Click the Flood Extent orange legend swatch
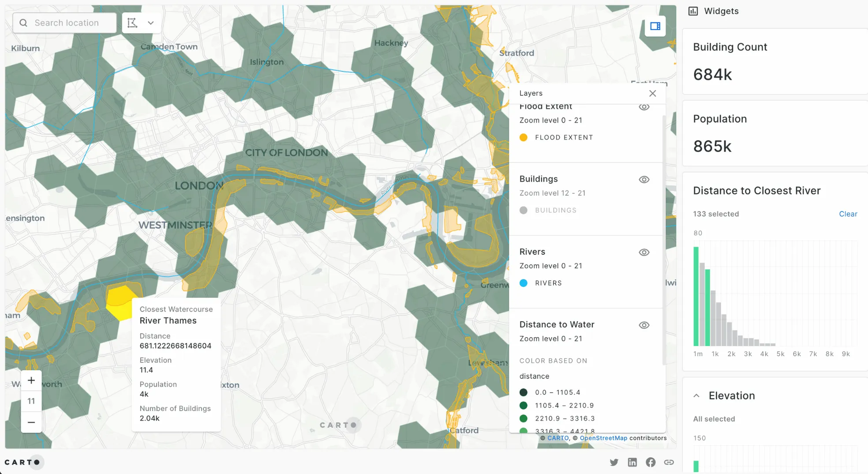This screenshot has height=474, width=868. point(524,138)
